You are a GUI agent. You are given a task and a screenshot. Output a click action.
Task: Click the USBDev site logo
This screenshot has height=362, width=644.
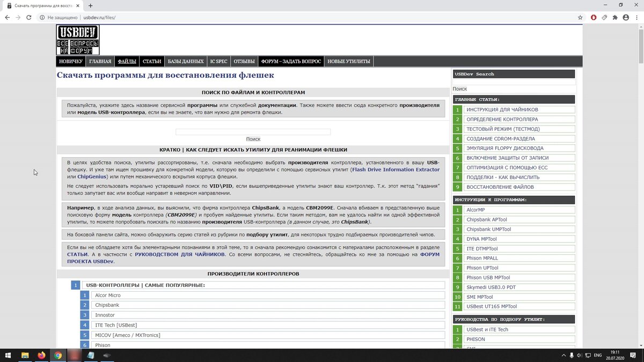tap(78, 40)
